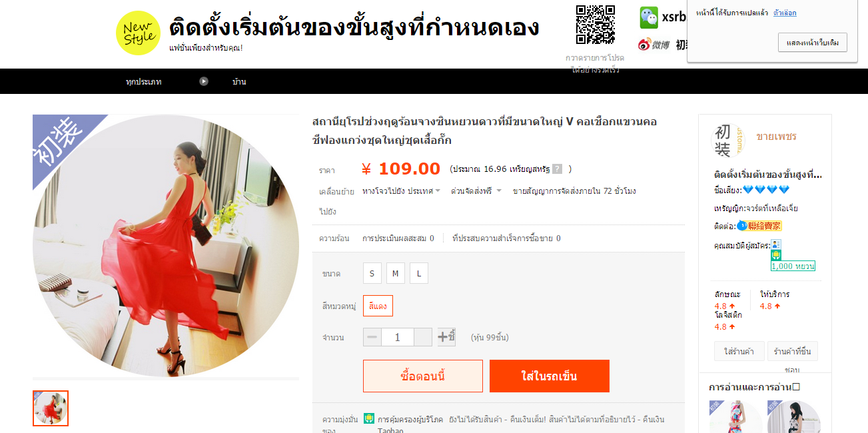Screen dimensions: 868x433
Task: Click the green WeChat icon
Action: (649, 17)
